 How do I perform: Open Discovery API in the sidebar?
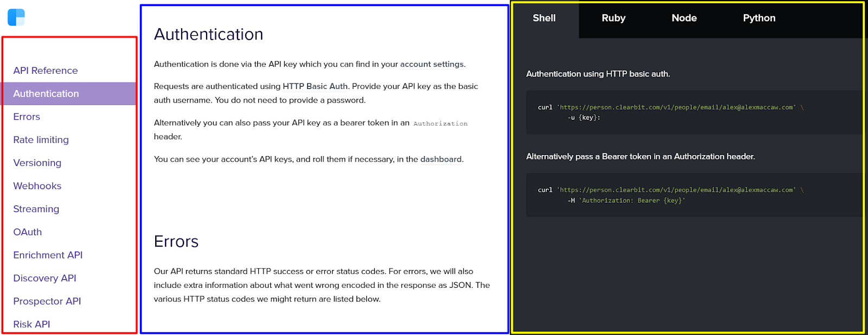pyautogui.click(x=44, y=278)
